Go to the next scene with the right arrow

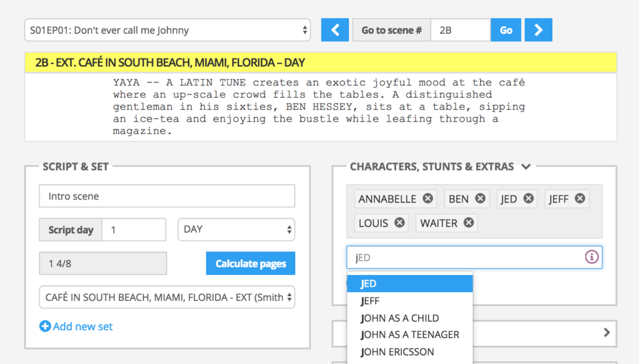tap(538, 29)
